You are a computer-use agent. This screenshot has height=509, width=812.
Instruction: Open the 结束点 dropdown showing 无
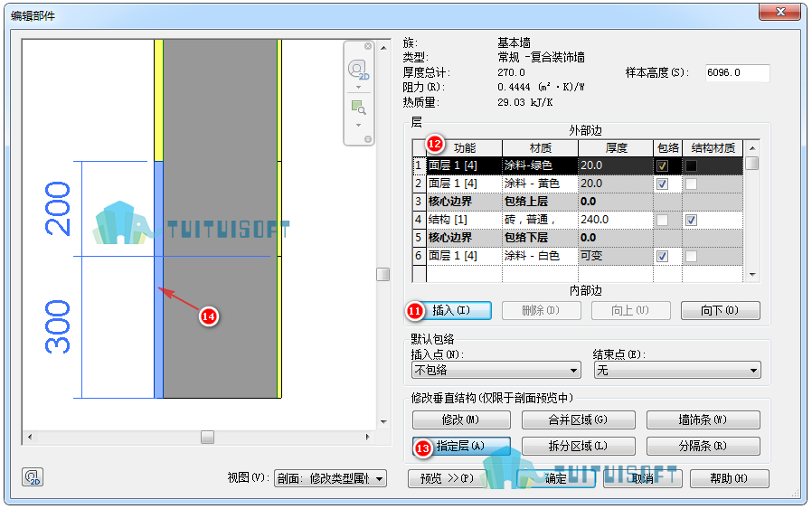(x=677, y=371)
